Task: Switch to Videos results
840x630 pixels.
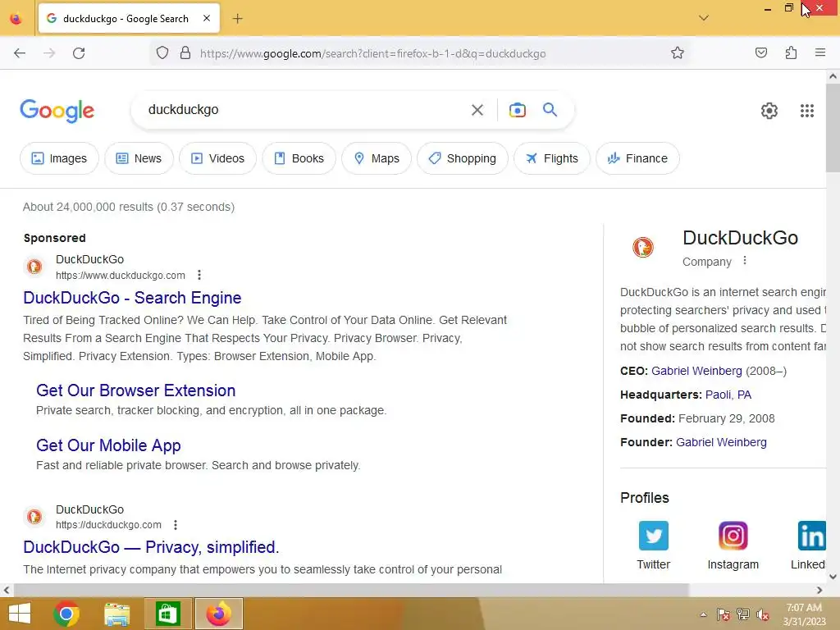Action: tap(218, 158)
